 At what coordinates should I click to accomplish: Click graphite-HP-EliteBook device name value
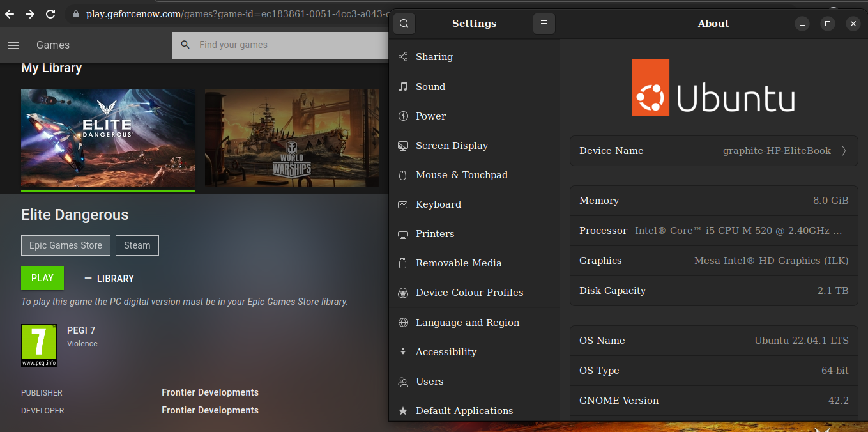pyautogui.click(x=777, y=151)
